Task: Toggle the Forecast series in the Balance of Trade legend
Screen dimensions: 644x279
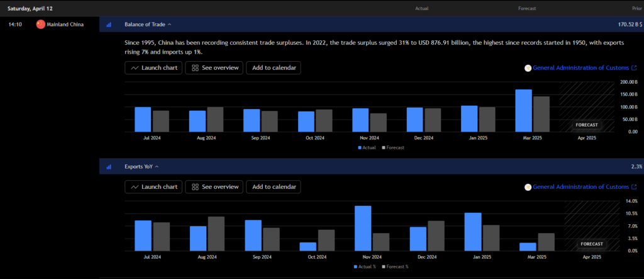Action: (392, 147)
